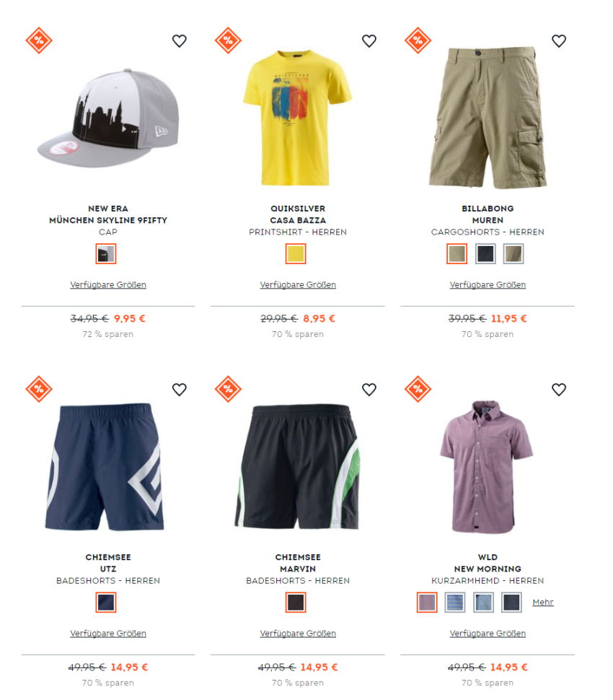Select dark navy swatch for Billabong Muren

click(485, 254)
